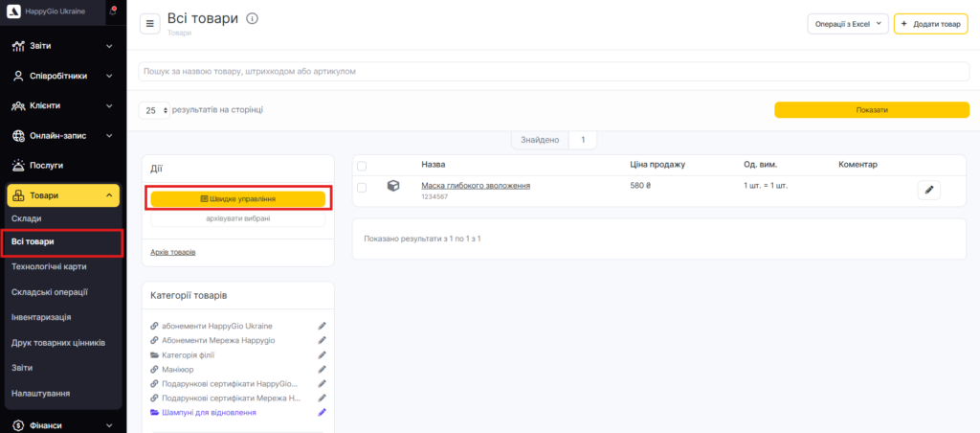Tick the checkbox for Маска глибокого зволоження
The width and height of the screenshot is (980, 433).
[362, 188]
